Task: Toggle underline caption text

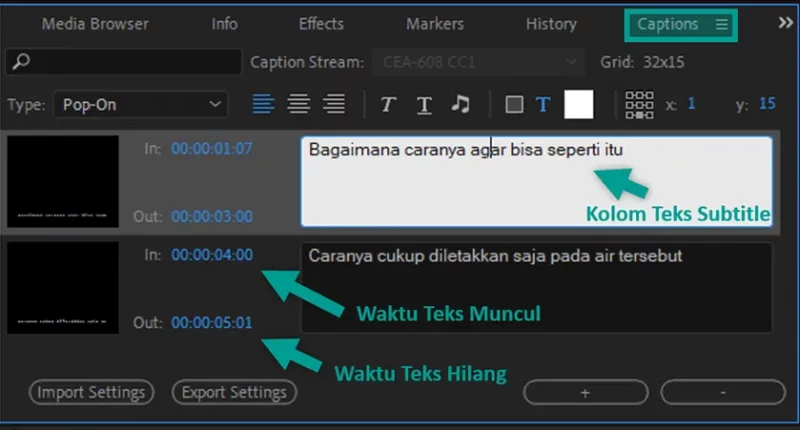Action: tap(424, 105)
